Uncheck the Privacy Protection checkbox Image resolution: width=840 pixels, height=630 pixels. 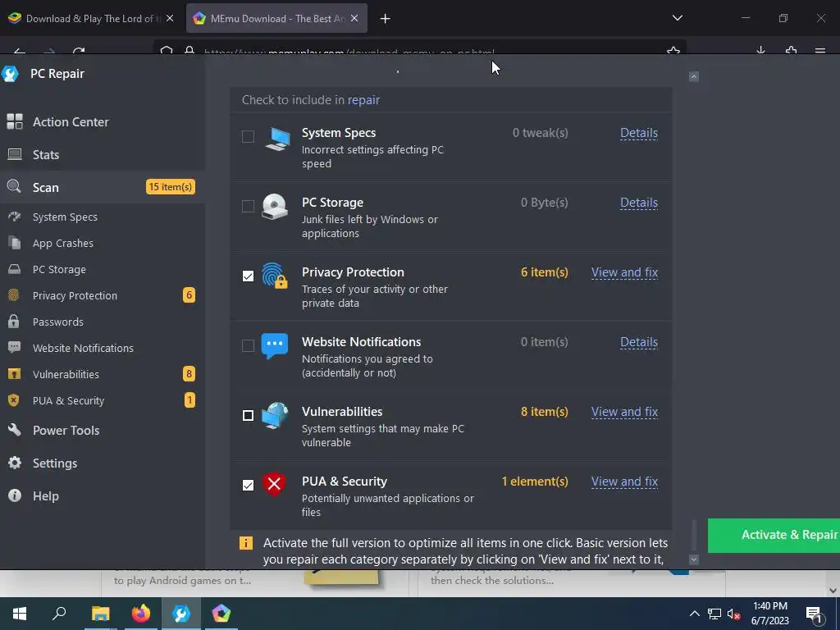point(248,276)
